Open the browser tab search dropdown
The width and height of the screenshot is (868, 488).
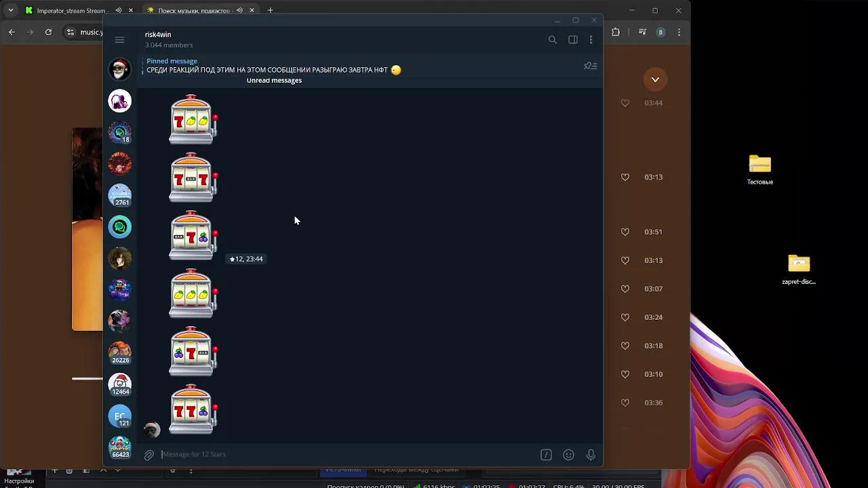pos(11,10)
